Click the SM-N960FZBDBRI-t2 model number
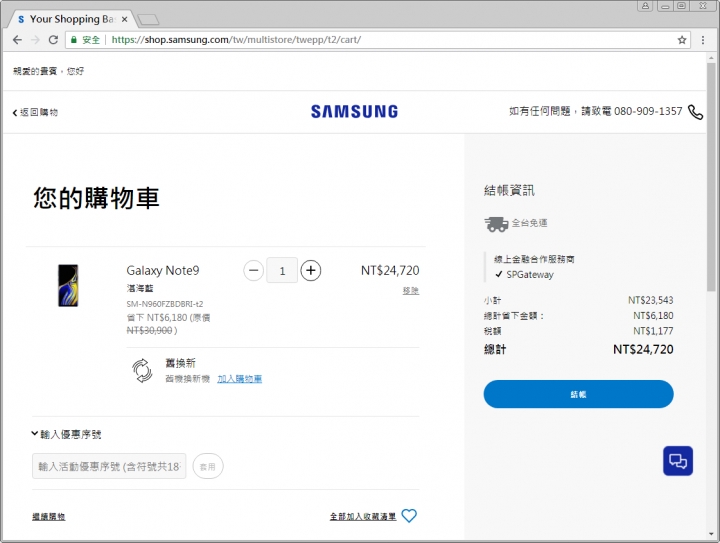The image size is (720, 543). (x=164, y=304)
